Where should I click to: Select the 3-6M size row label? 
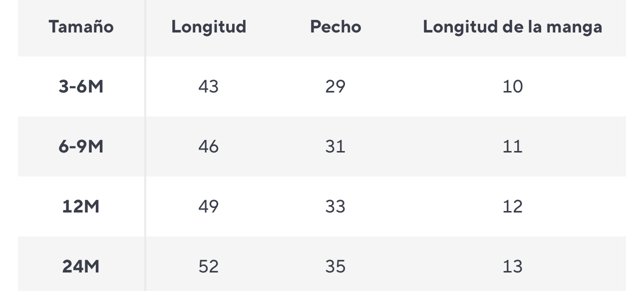81,86
